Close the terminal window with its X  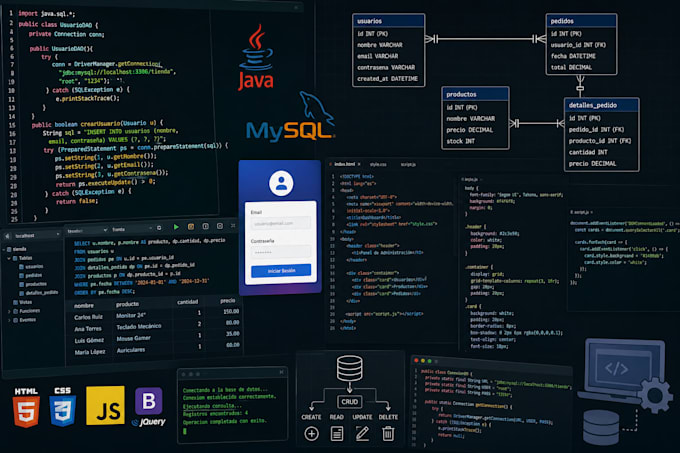(x=281, y=372)
